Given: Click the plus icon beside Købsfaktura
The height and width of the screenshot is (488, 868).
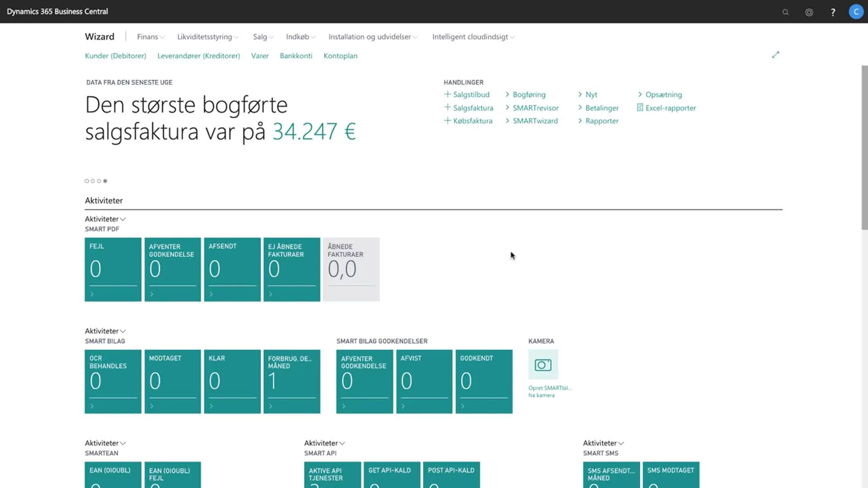Looking at the screenshot, I should [447, 120].
